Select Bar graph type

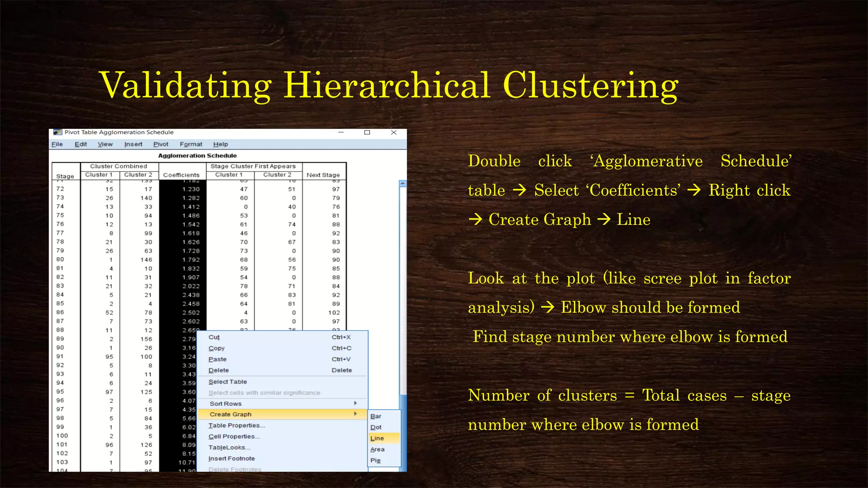384,416
